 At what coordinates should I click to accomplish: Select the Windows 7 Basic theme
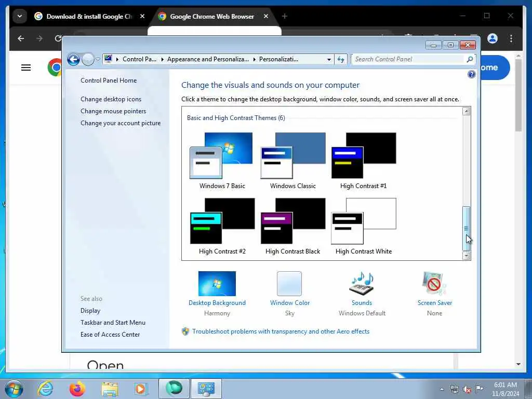tap(222, 161)
